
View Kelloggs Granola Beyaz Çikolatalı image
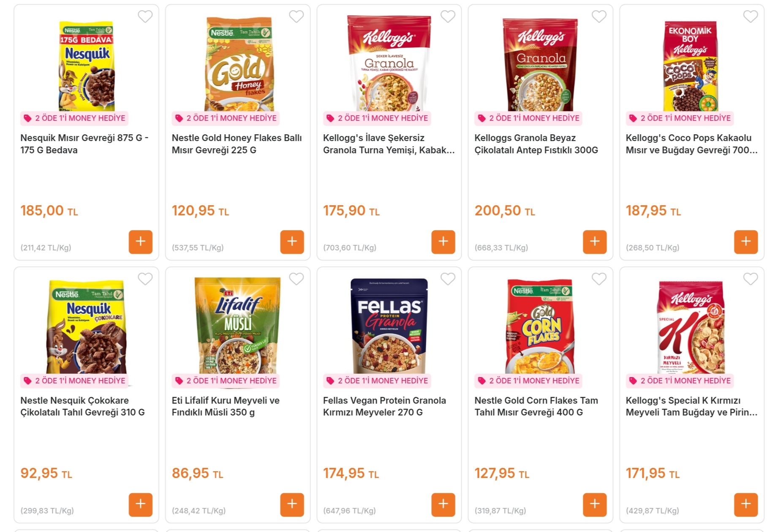pos(540,64)
